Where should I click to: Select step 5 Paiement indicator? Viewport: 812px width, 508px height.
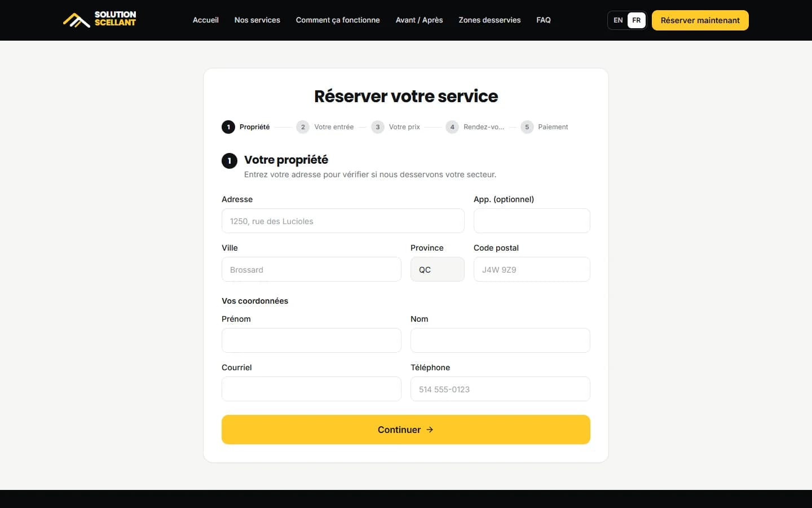544,127
